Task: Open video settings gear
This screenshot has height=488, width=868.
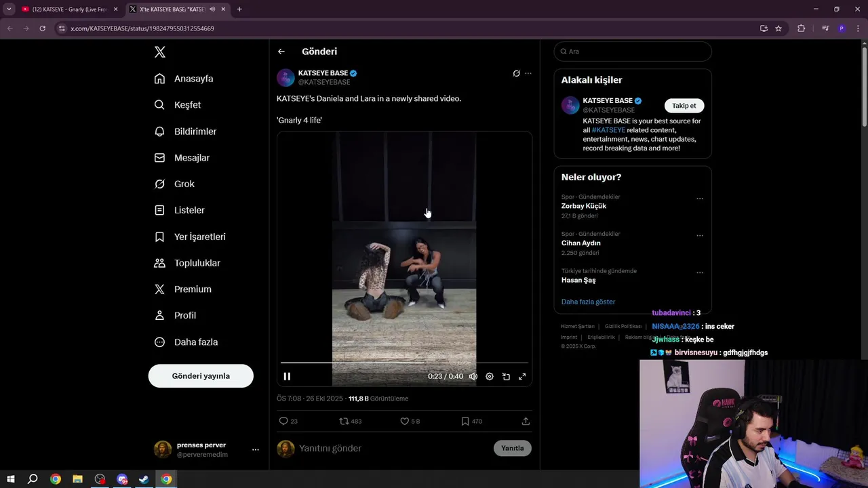Action: (x=490, y=376)
